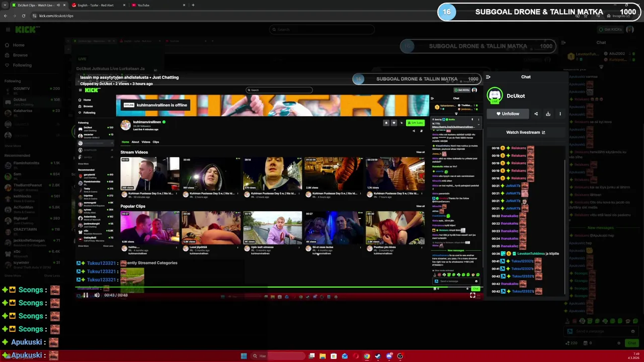Reload the kick.com page

(23, 16)
